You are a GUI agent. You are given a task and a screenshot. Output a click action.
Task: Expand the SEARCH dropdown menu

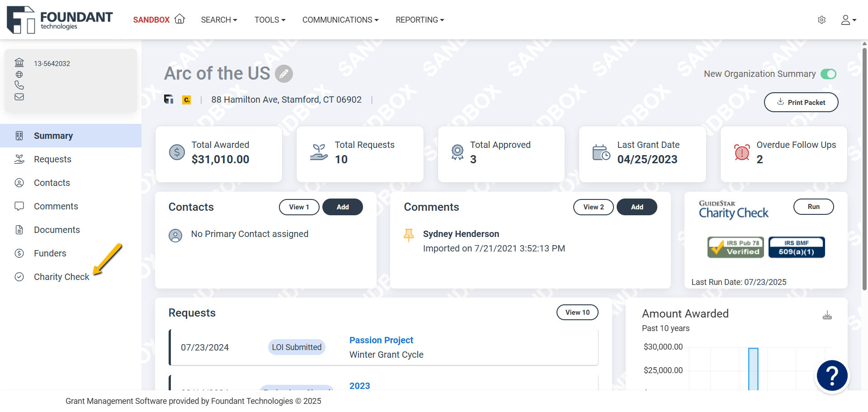[219, 20]
